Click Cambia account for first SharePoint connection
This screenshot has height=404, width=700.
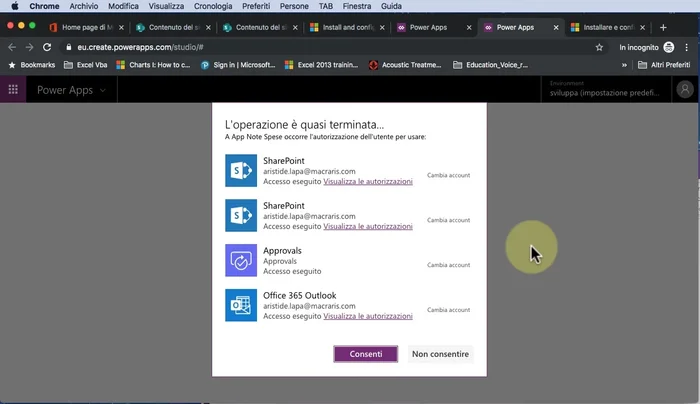[x=448, y=175]
